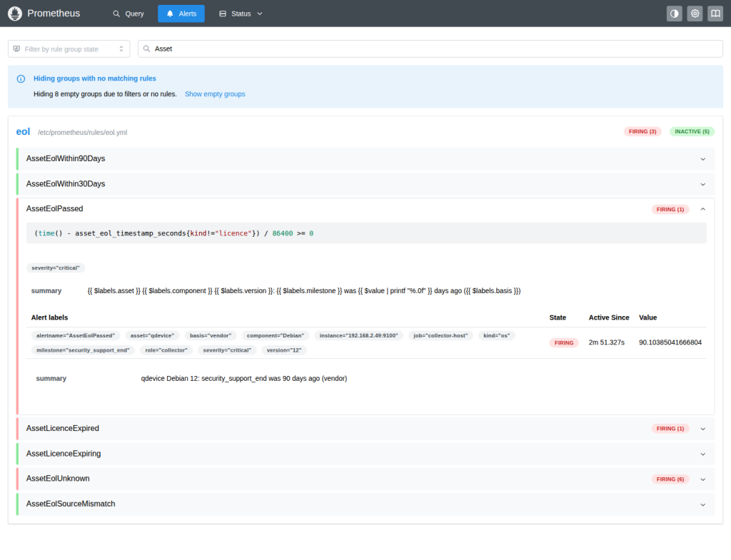Click the rules file path /etc/prometheus/rules/eol.yml

83,132
